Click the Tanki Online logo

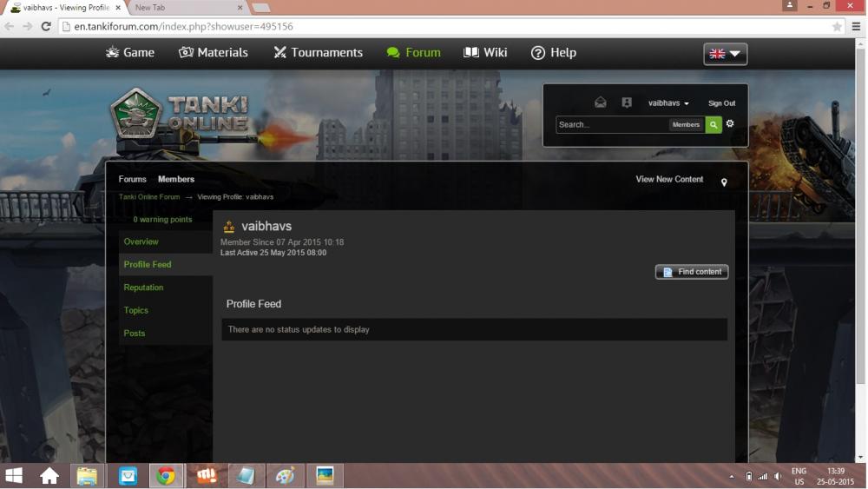pos(179,114)
